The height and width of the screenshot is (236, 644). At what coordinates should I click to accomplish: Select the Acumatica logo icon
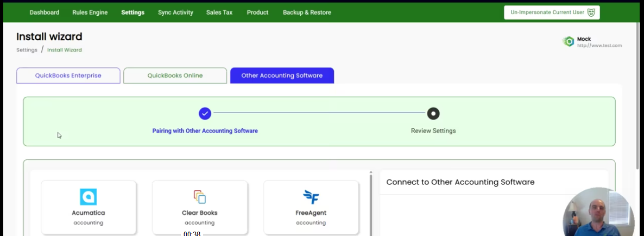tap(89, 197)
